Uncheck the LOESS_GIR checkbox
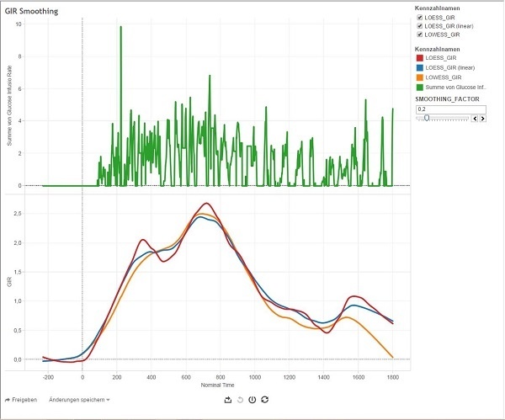This screenshot has height=420, width=505. click(420, 18)
